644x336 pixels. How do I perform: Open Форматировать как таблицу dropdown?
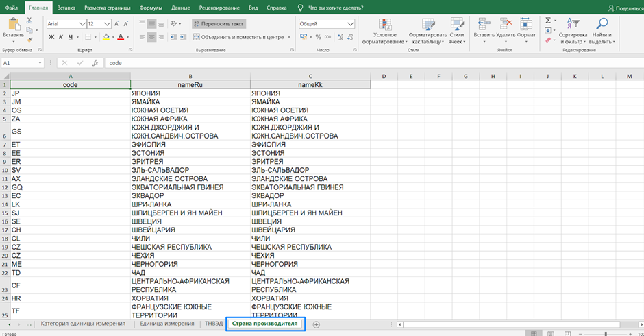tap(428, 31)
